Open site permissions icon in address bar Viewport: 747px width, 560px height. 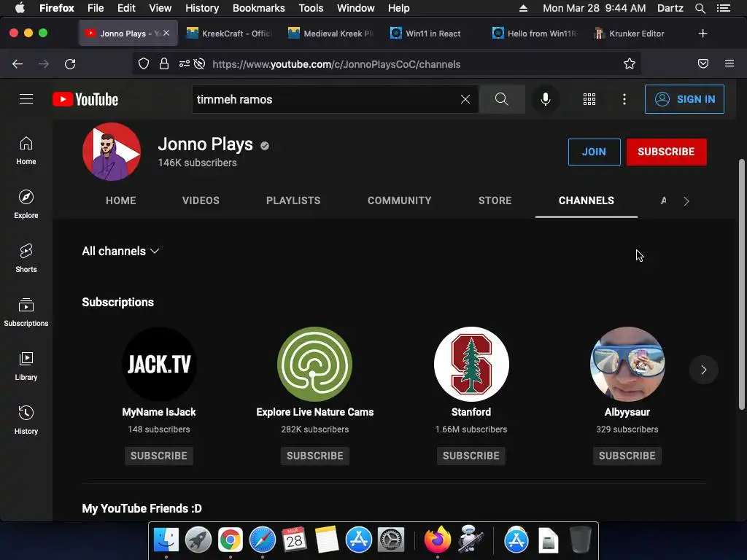(185, 64)
